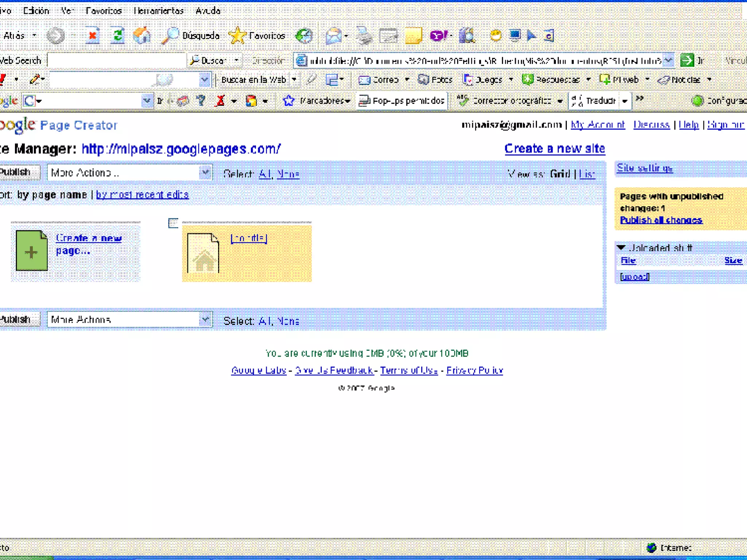Viewport: 747px width, 560px height.
Task: Click the Marcadores star bookmark icon
Action: coord(289,101)
